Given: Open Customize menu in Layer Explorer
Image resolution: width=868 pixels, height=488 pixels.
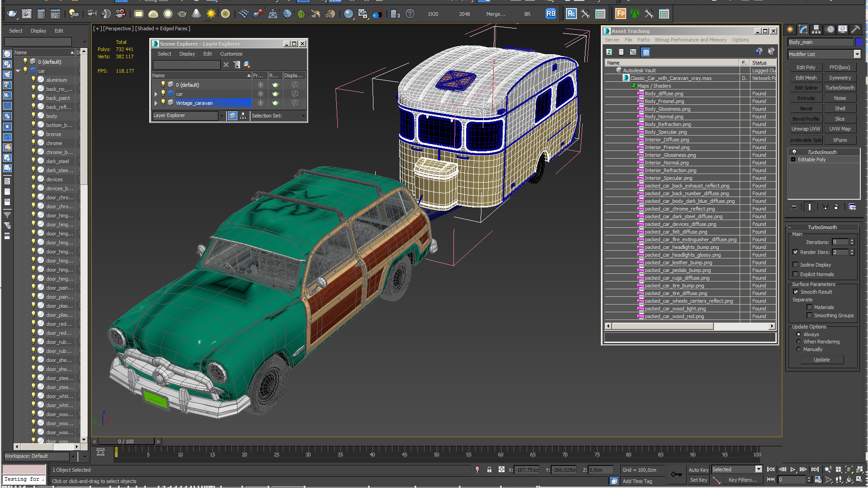Looking at the screenshot, I should 231,54.
